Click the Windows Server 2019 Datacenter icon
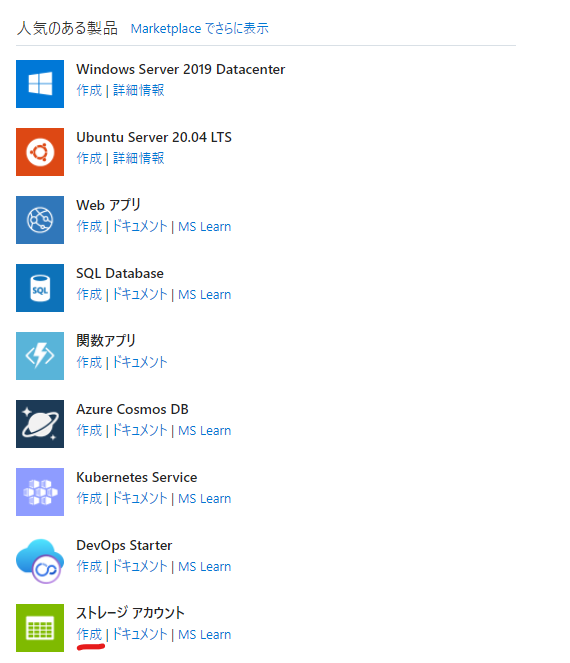The image size is (570, 663). [x=40, y=84]
